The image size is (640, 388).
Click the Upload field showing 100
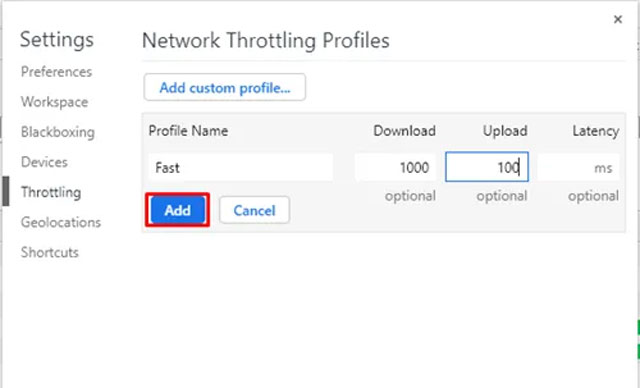click(x=487, y=167)
